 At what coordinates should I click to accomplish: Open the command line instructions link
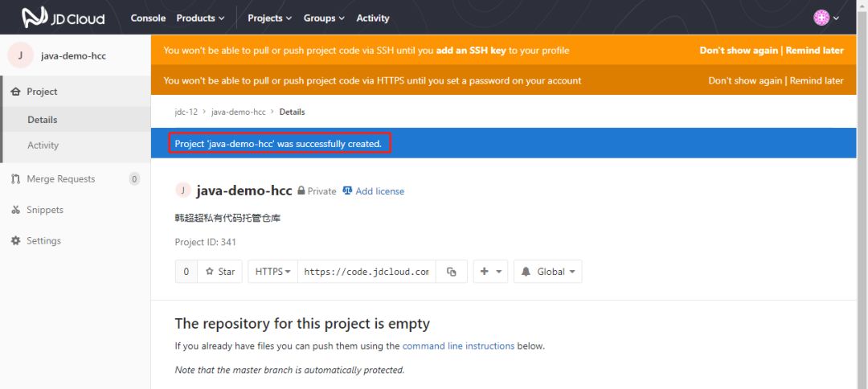click(458, 346)
